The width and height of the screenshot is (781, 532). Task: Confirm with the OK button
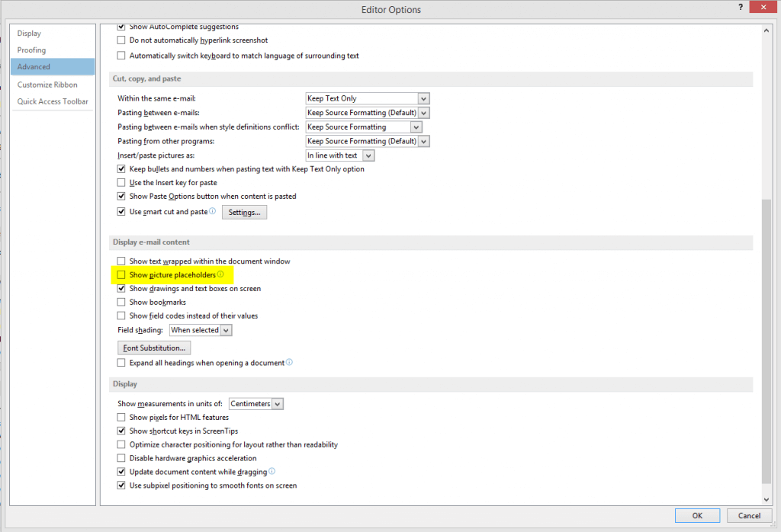click(x=697, y=515)
